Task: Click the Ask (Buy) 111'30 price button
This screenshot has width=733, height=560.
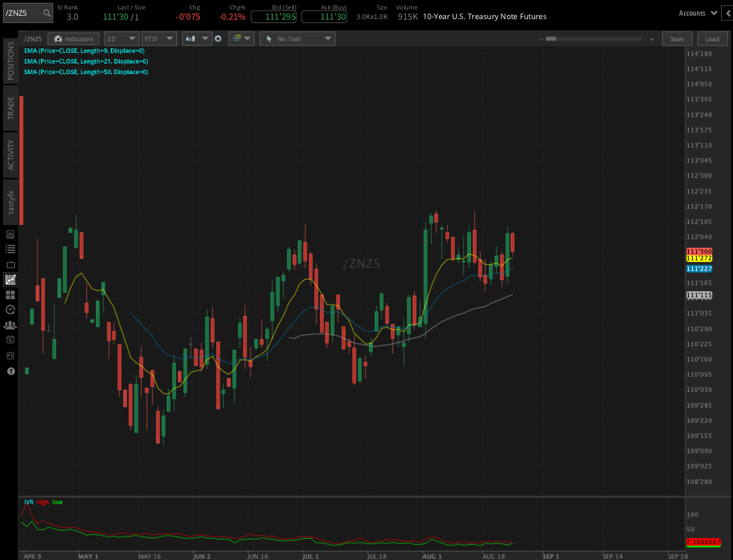Action: pyautogui.click(x=324, y=17)
